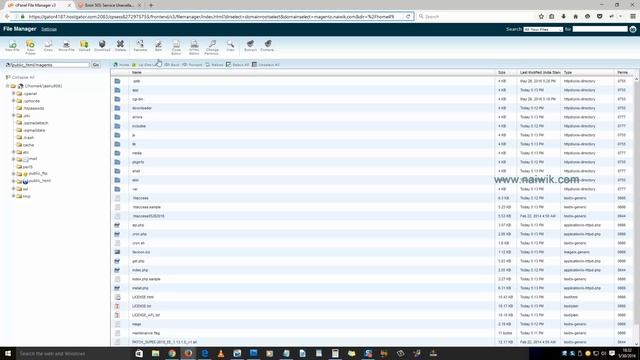The width and height of the screenshot is (640, 360).
Task: Open the HTML Editor tool
Action: click(x=194, y=47)
